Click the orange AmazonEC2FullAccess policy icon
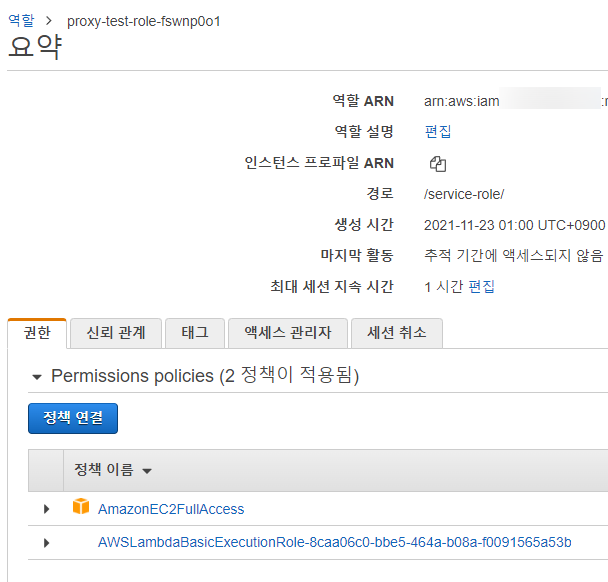This screenshot has height=582, width=608. point(81,508)
